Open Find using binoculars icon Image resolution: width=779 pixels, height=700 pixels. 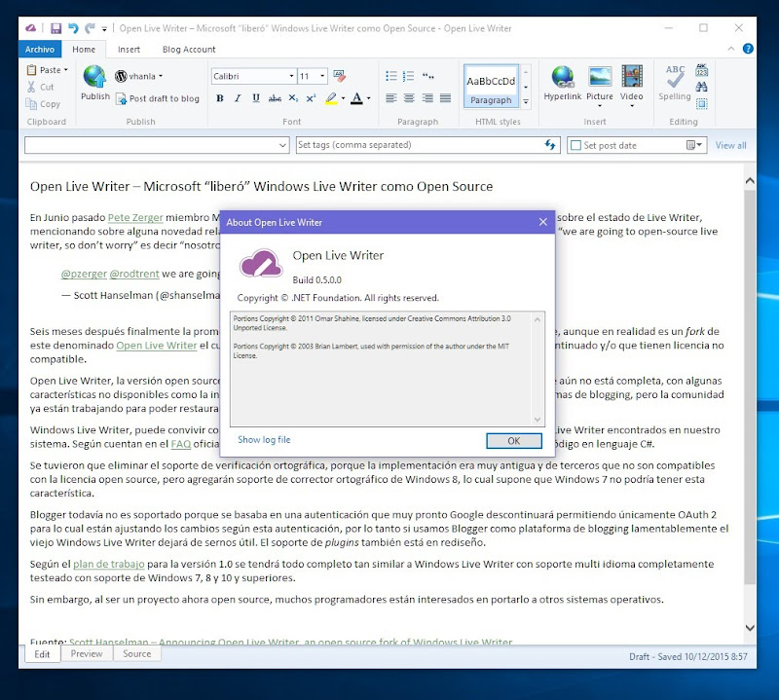click(x=701, y=87)
